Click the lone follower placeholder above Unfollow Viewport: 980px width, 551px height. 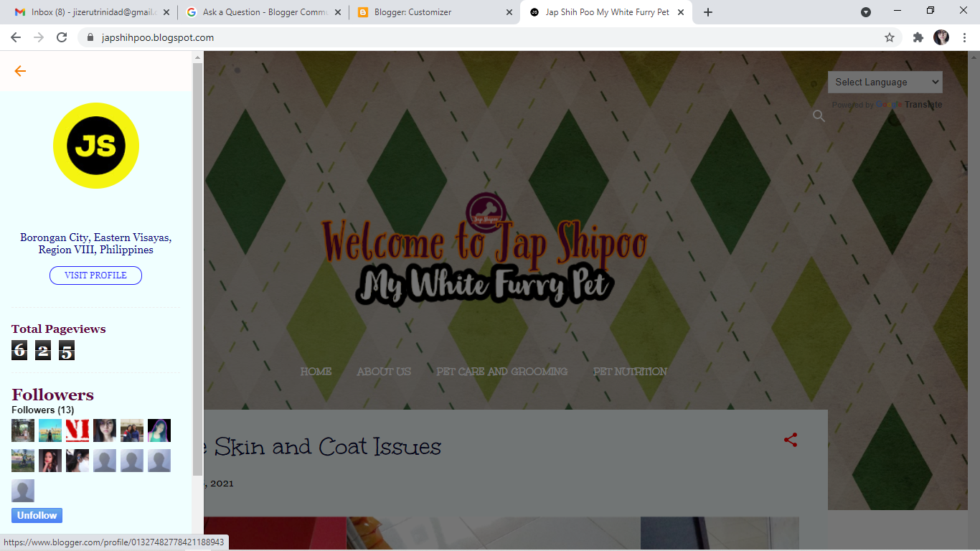coord(23,491)
